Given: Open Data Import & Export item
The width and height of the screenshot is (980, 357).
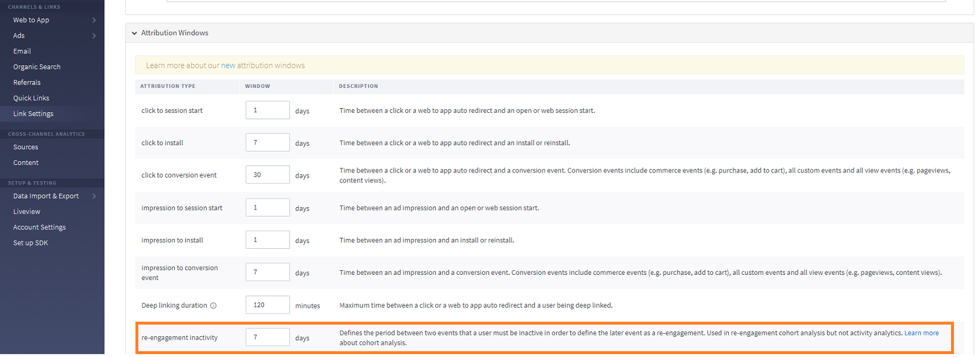Looking at the screenshot, I should click(x=46, y=196).
